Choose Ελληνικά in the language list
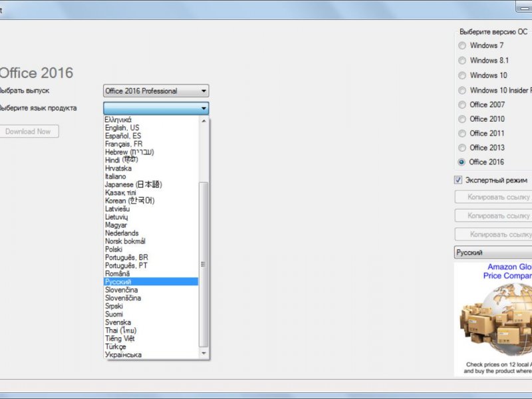This screenshot has height=399, width=532. [x=151, y=120]
